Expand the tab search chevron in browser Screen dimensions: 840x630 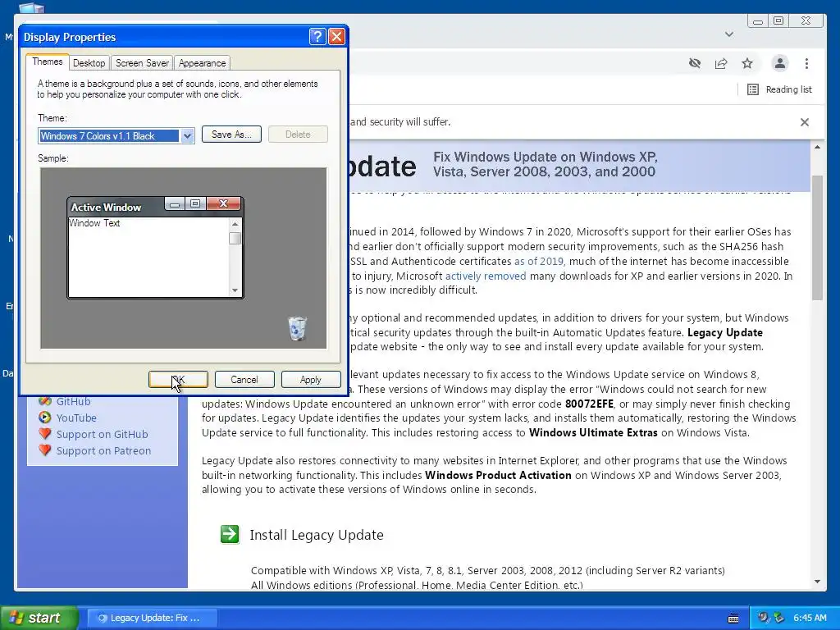[x=729, y=34]
